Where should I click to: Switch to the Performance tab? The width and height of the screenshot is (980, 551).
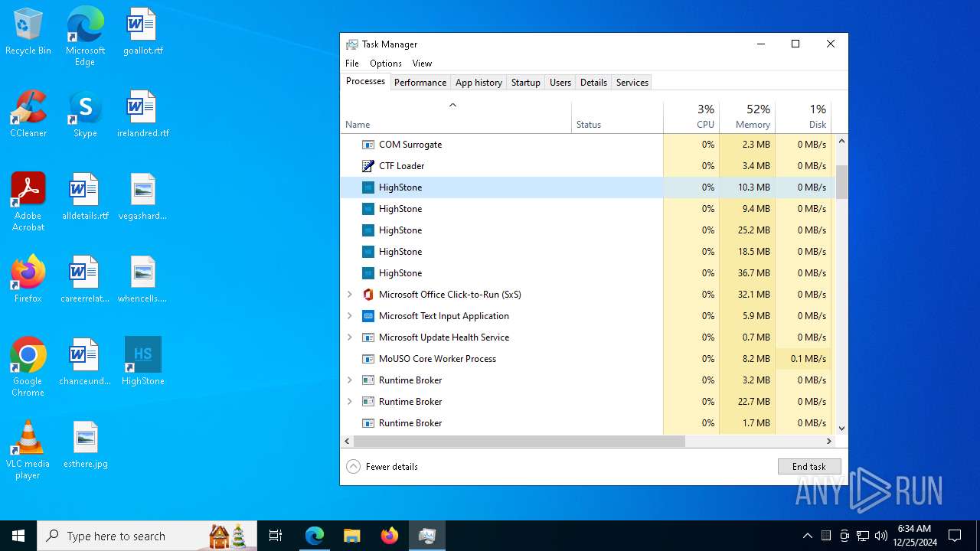(x=420, y=83)
